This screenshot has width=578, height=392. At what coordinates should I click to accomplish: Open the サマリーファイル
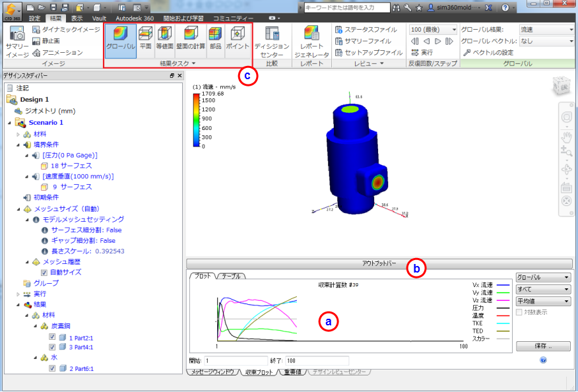(x=363, y=41)
